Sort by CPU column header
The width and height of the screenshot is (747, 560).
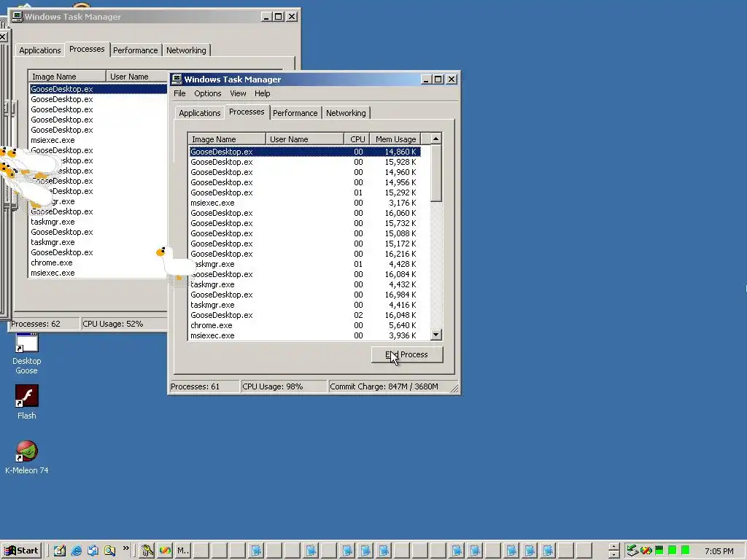point(357,139)
